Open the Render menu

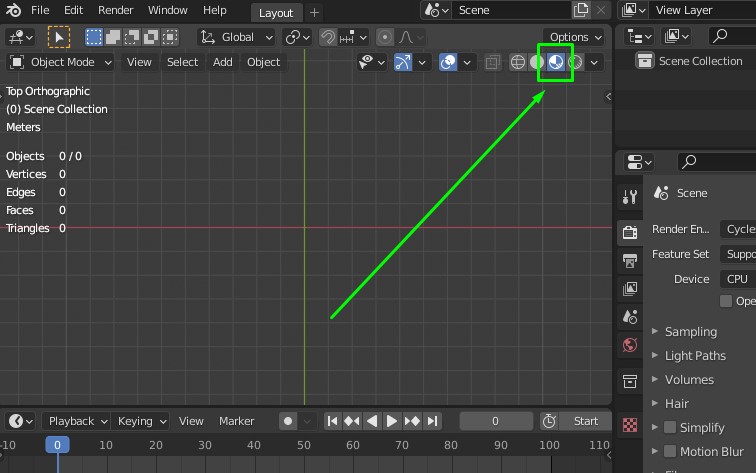115,10
